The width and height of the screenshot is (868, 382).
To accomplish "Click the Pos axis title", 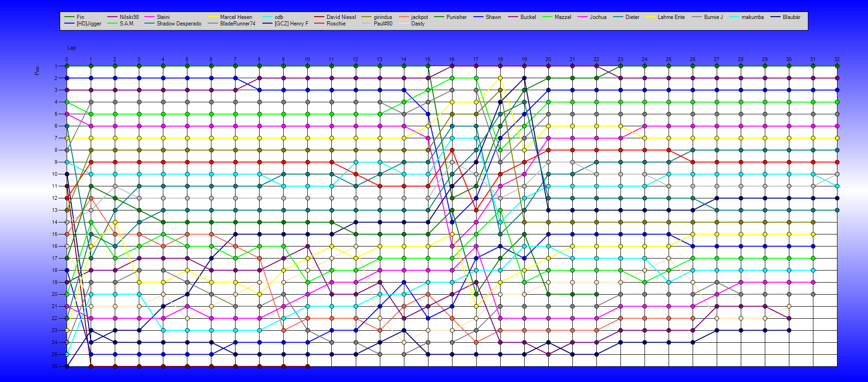I will pyautogui.click(x=37, y=71).
